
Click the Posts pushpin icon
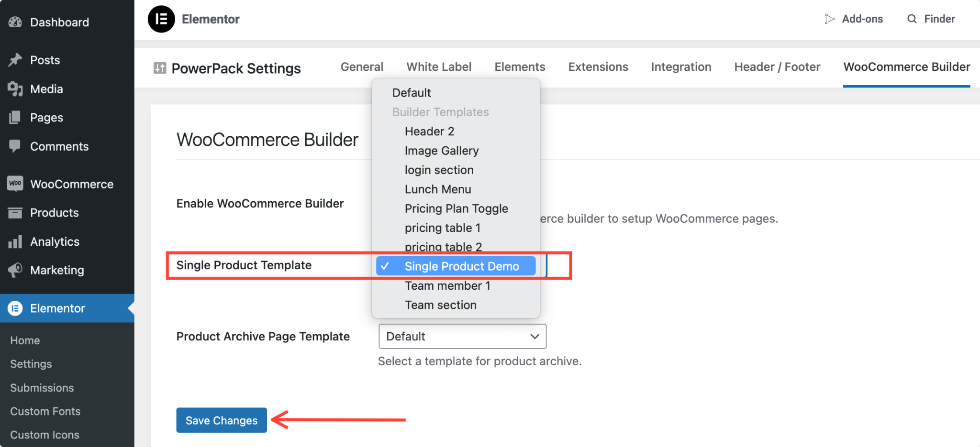[x=15, y=60]
